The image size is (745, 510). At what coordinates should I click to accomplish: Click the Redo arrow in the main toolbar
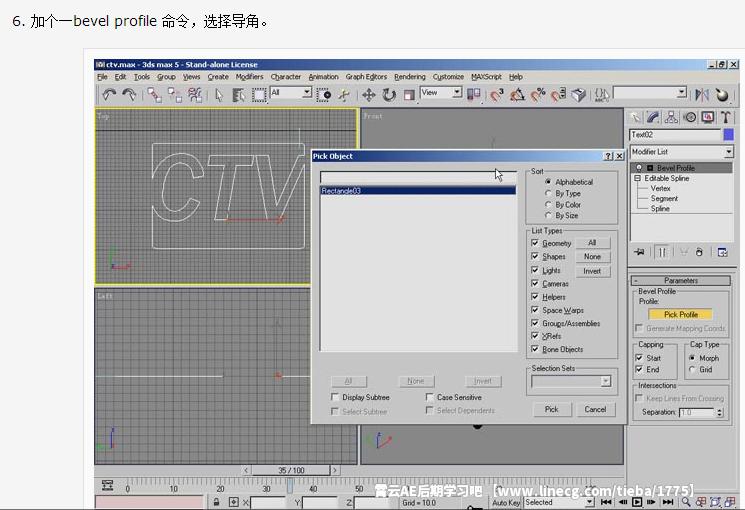coord(129,95)
